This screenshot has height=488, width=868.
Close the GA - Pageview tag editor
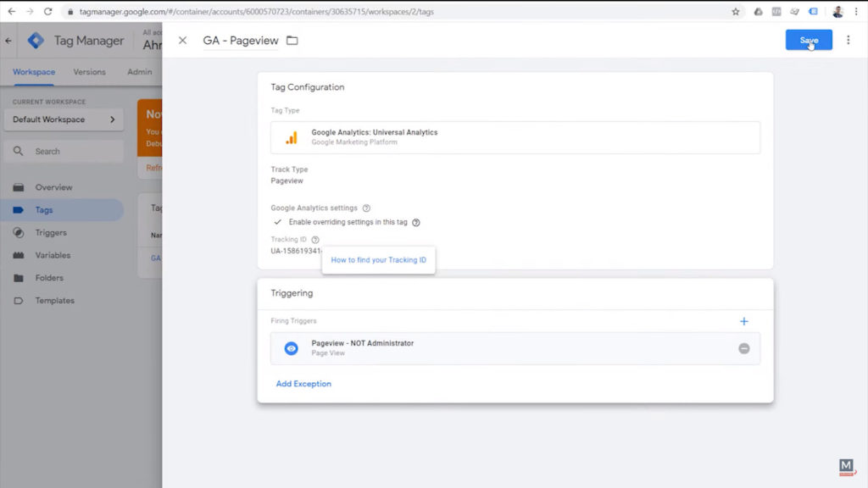182,41
